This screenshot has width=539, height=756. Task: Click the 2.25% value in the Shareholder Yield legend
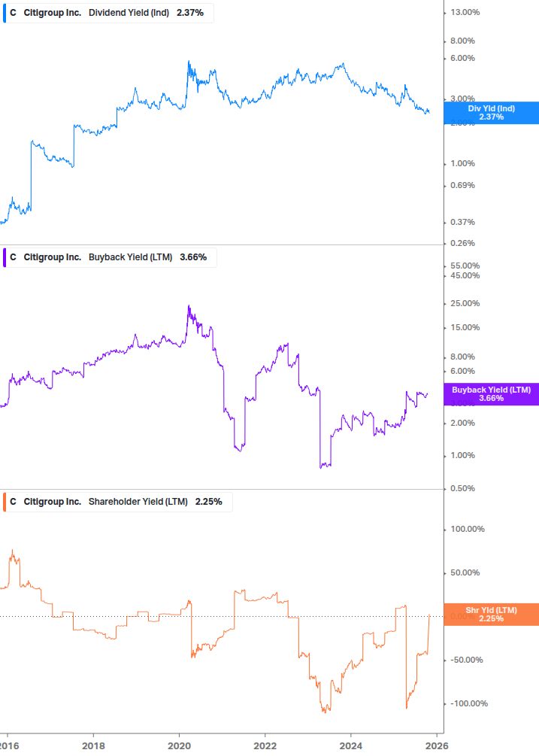click(x=208, y=502)
